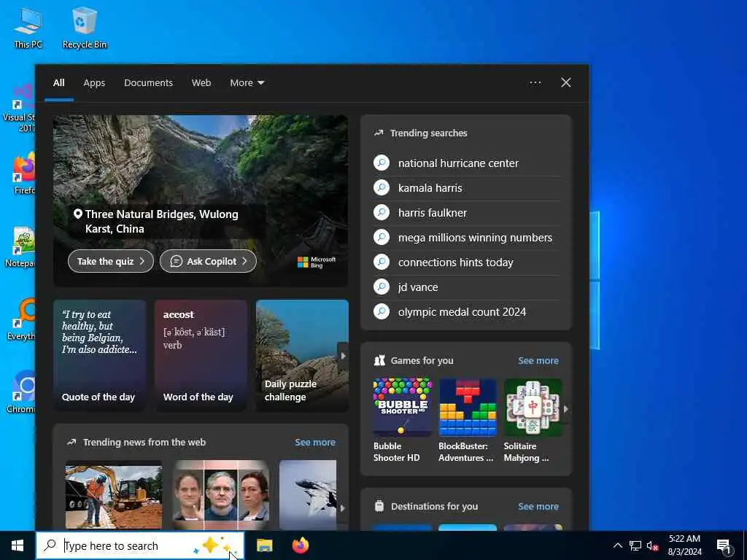Open the Visual Studio 2017 desktop shortcut
The height and width of the screenshot is (560, 747).
[19, 108]
